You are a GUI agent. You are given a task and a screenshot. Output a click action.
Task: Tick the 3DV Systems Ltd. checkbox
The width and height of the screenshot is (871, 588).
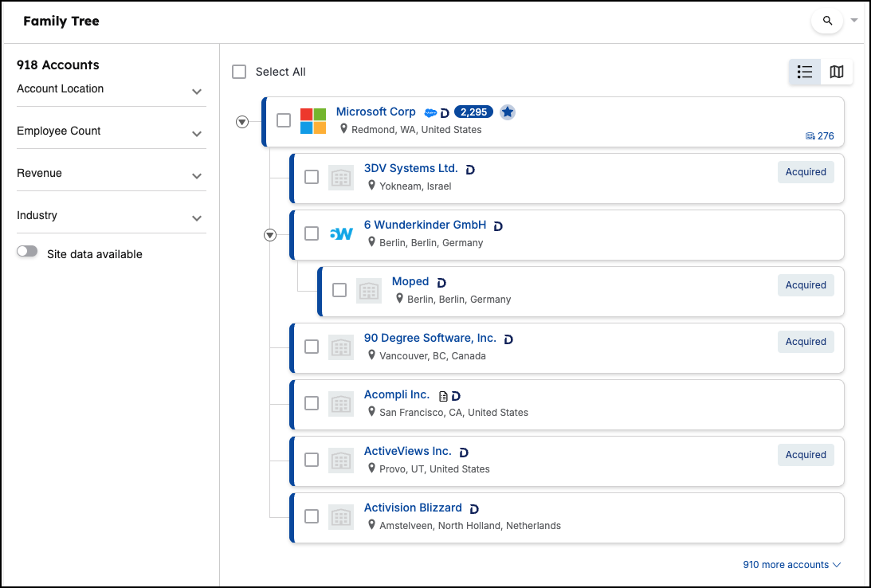point(312,177)
